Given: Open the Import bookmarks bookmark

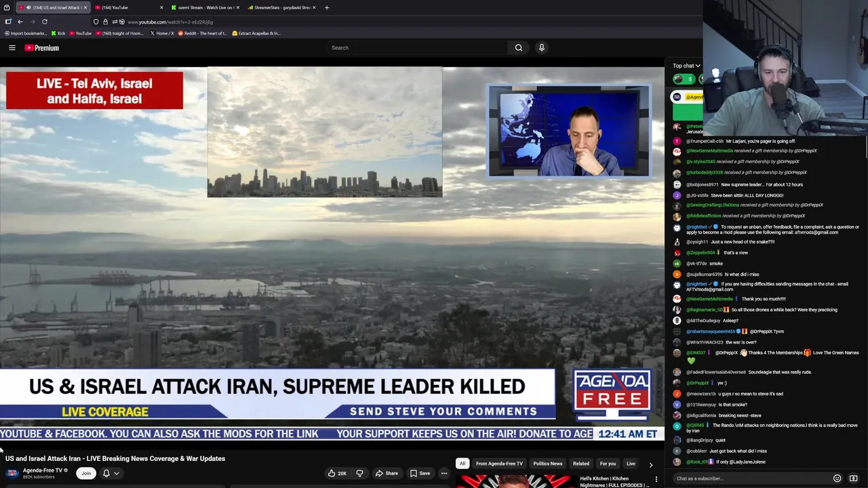Looking at the screenshot, I should pos(26,33).
